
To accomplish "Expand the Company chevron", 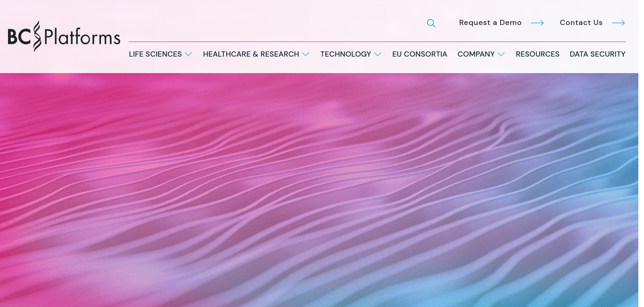I will click(x=501, y=55).
